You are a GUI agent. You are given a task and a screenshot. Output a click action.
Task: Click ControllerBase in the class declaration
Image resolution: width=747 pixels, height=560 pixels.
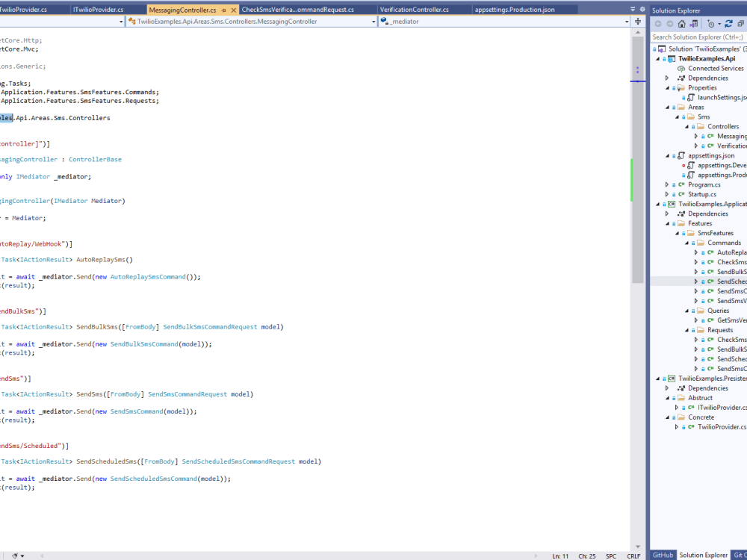96,160
